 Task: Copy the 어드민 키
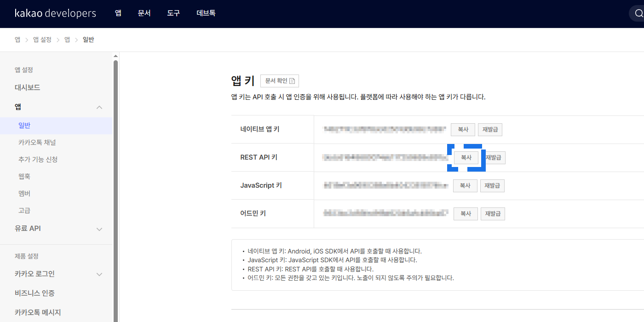[466, 214]
